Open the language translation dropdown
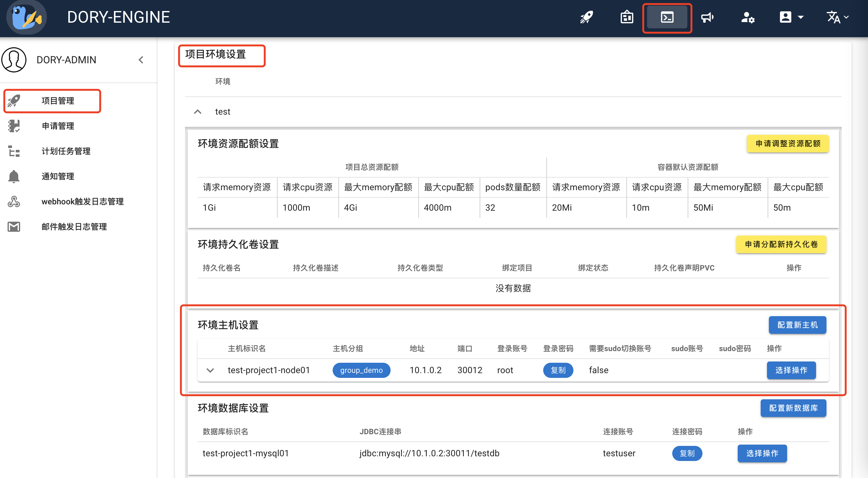Viewport: 868px width, 478px height. [838, 17]
